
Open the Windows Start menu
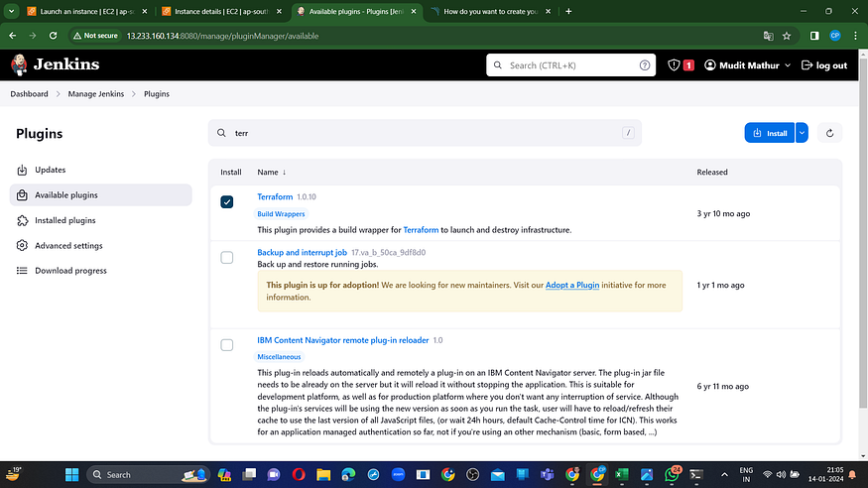point(72,475)
